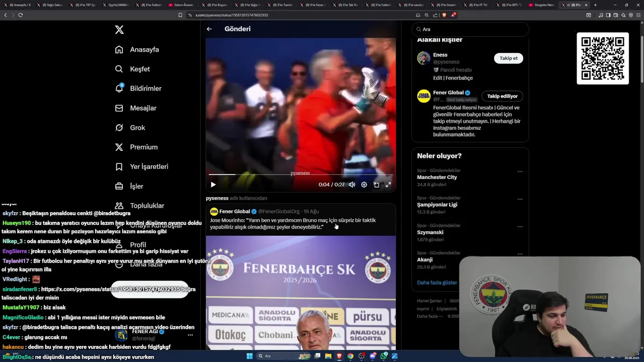Viewport: 644px width, 362px height.
Task: Open Eness profile avatar
Action: point(424,58)
